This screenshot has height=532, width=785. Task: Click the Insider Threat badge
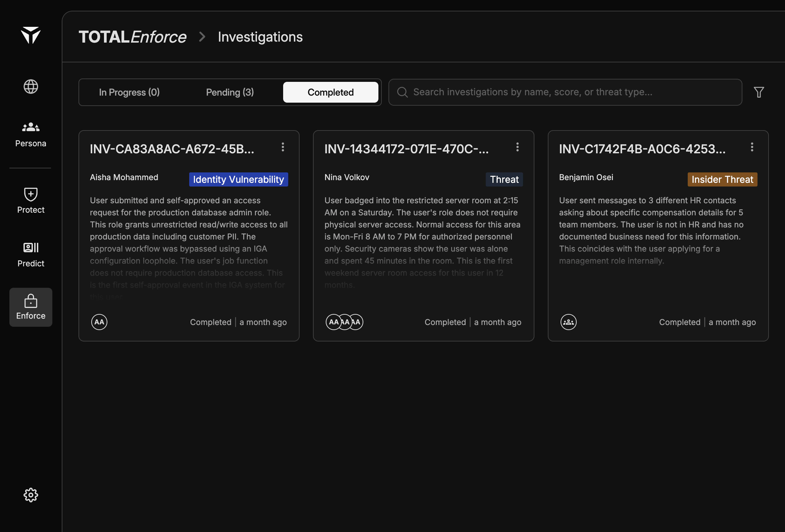point(722,179)
